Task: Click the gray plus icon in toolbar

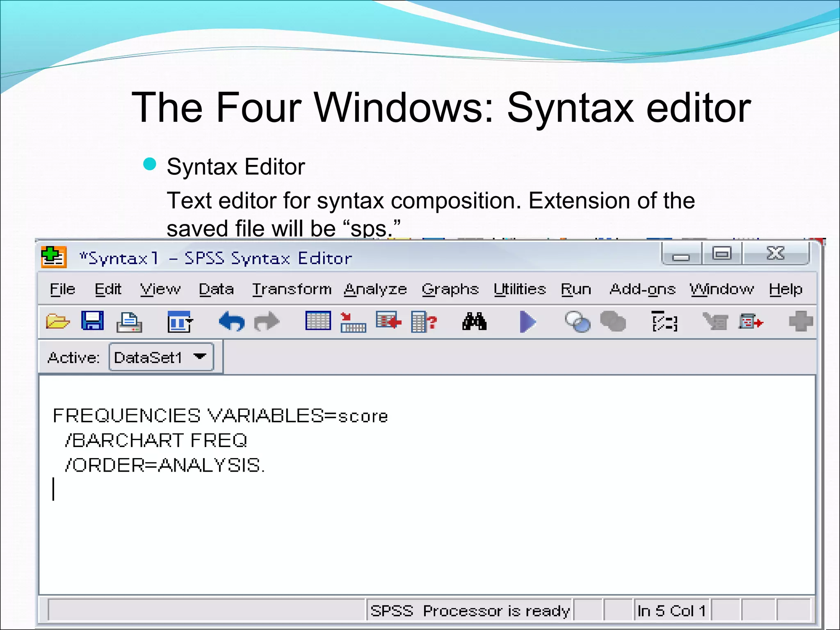Action: (x=801, y=321)
